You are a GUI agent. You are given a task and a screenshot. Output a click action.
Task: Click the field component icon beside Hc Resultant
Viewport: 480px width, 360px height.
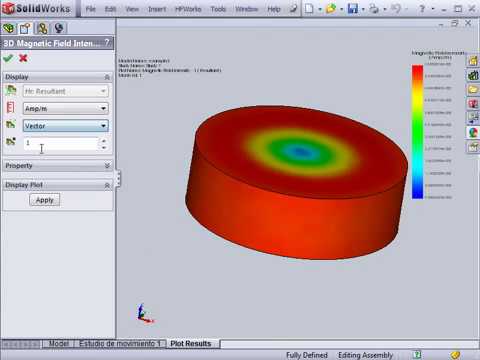(x=11, y=91)
